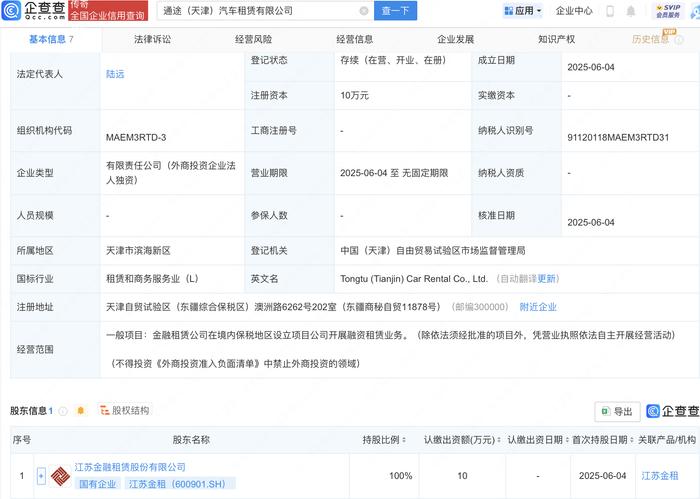Expand the shareholder row plus toggle
The width and height of the screenshot is (700, 499).
click(41, 476)
